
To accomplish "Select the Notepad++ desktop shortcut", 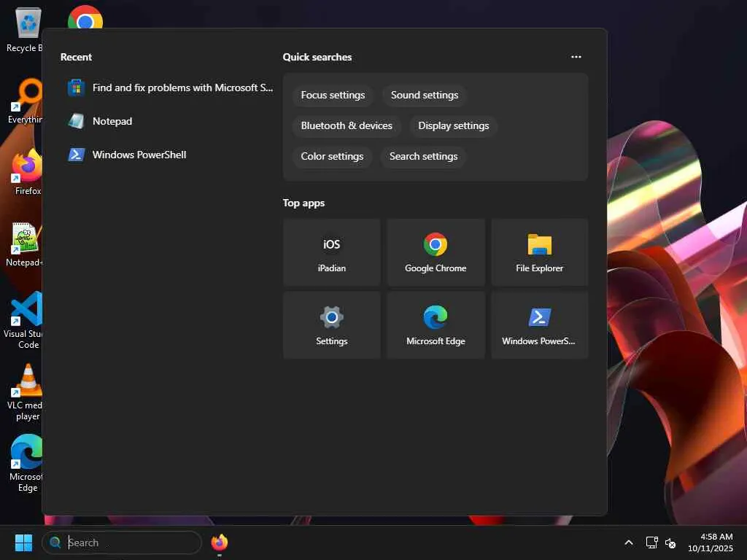I will coord(25,244).
